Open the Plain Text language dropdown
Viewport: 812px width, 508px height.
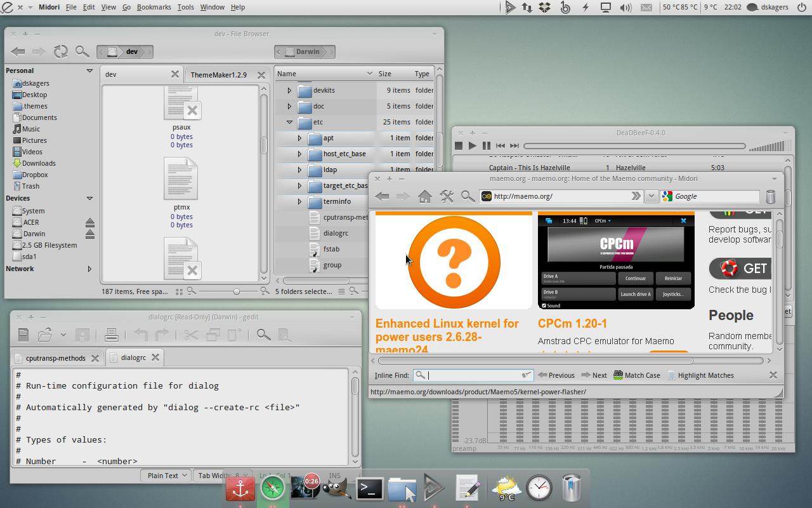(x=167, y=475)
